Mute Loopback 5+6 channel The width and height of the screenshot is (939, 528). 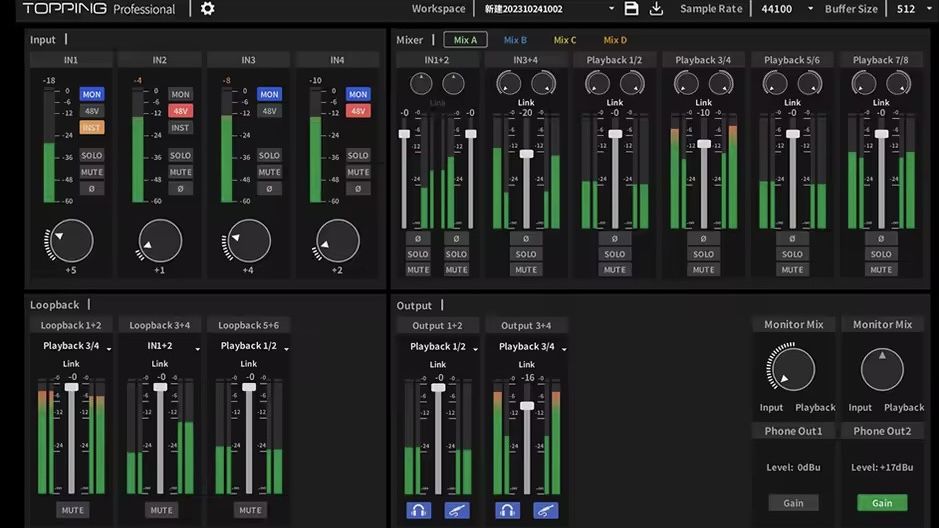pos(250,510)
